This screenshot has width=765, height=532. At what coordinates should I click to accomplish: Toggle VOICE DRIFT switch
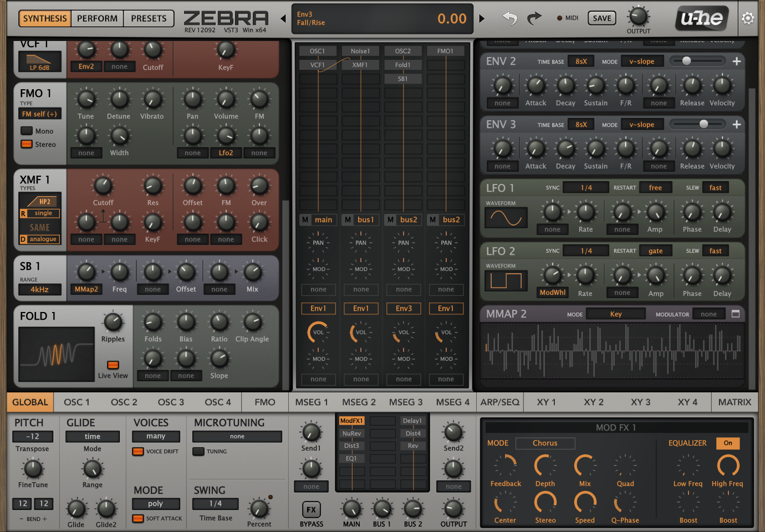coord(137,452)
